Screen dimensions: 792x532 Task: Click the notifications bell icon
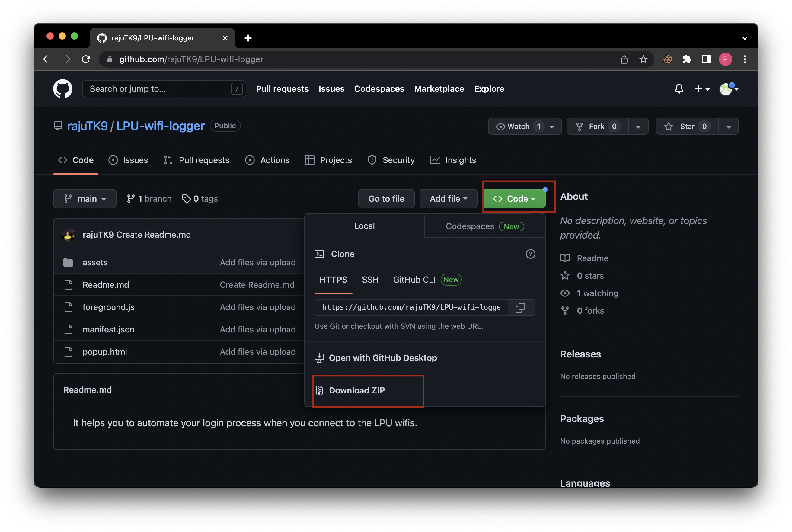click(679, 88)
